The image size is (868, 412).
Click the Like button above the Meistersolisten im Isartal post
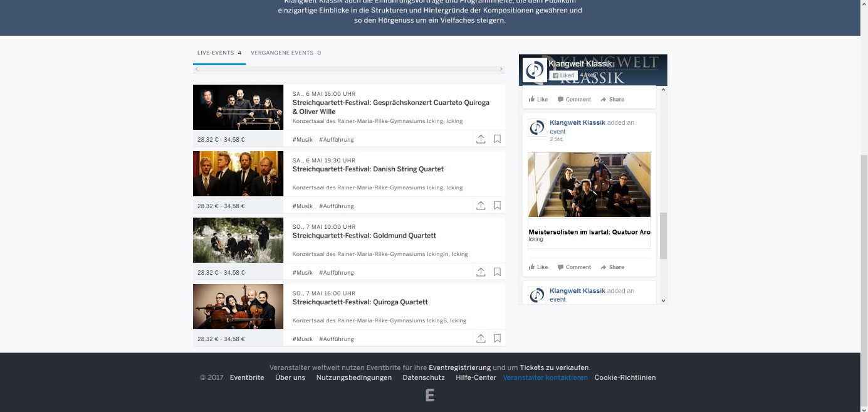coord(538,99)
